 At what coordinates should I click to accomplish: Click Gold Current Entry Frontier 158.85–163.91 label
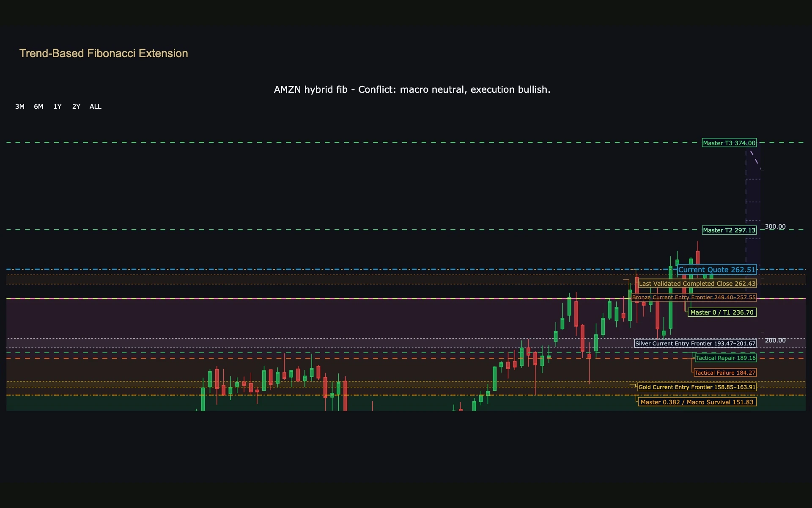pos(697,387)
